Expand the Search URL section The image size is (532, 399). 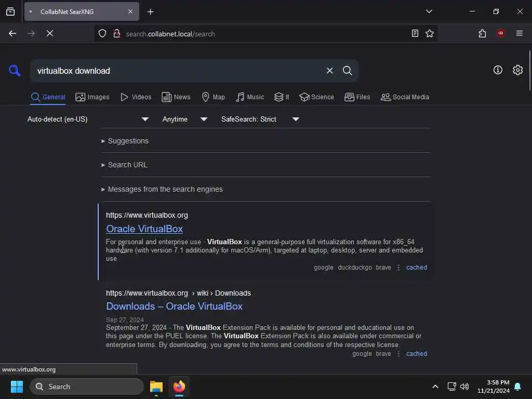tap(124, 165)
